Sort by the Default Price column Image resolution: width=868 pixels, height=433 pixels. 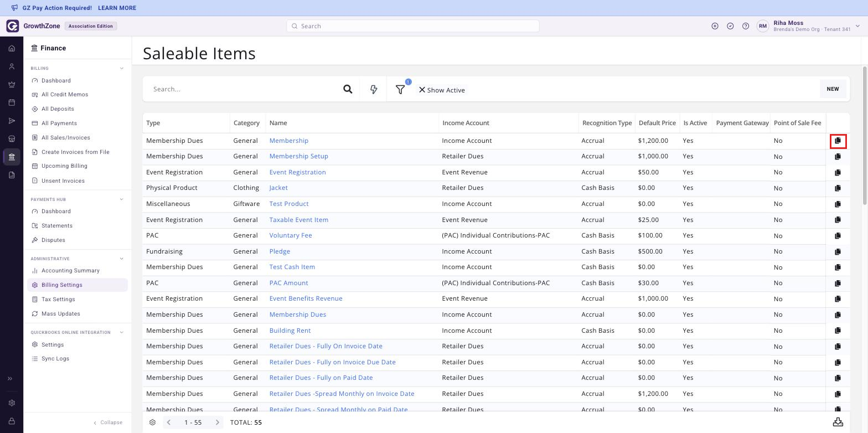657,123
